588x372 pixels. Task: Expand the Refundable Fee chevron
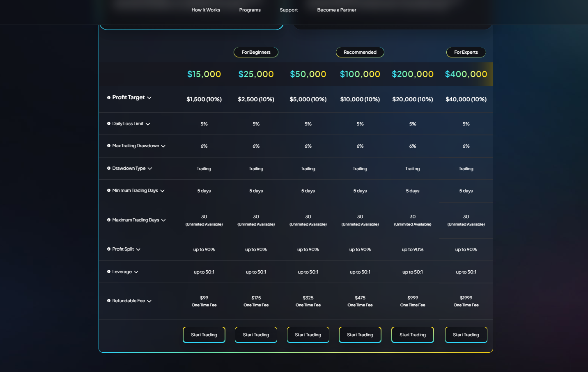[x=149, y=301]
